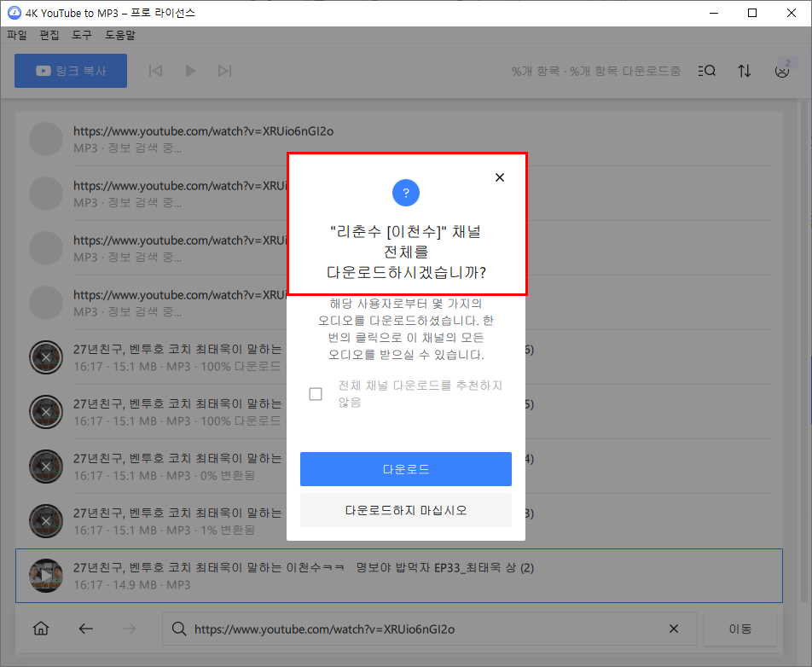Click the 이동 button
Screen dimensions: 812x667
tap(740, 629)
